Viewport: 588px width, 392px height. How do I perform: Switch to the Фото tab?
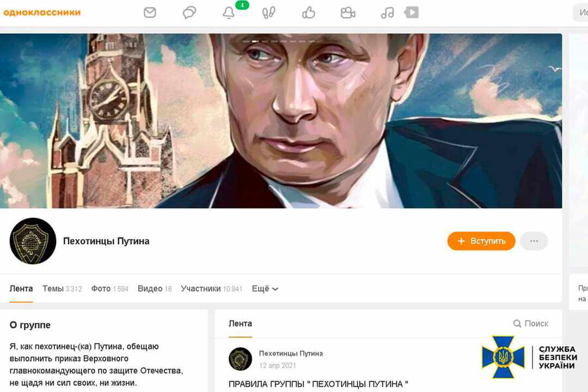(x=109, y=289)
